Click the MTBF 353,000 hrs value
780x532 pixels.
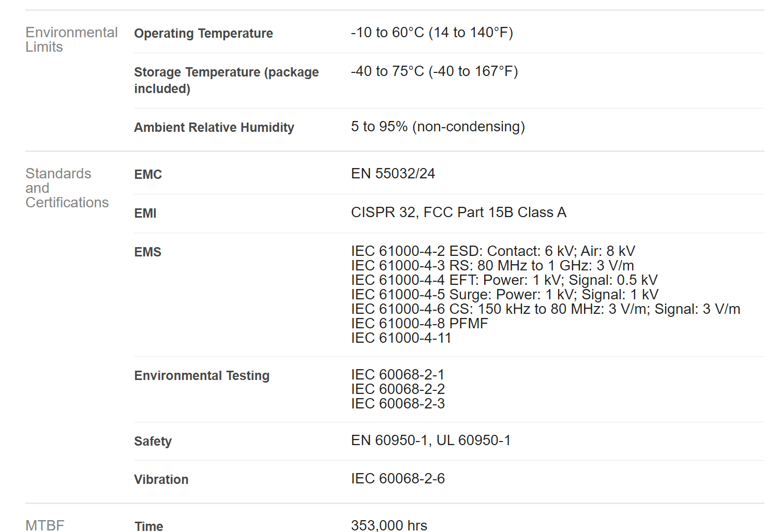click(x=389, y=525)
